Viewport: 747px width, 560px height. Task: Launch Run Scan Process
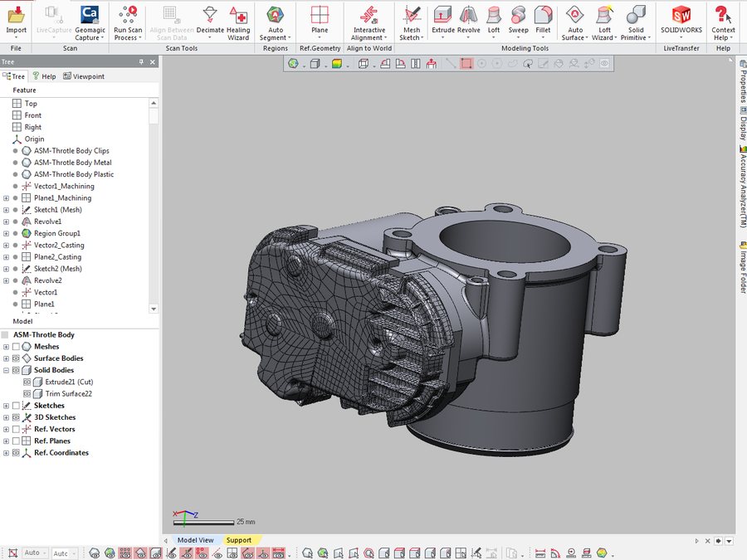pos(128,22)
